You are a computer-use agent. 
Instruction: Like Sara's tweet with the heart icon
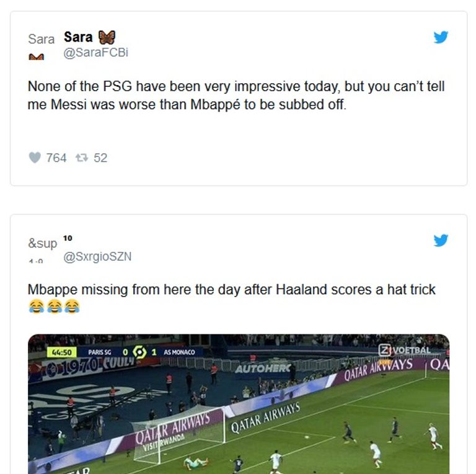(x=35, y=158)
